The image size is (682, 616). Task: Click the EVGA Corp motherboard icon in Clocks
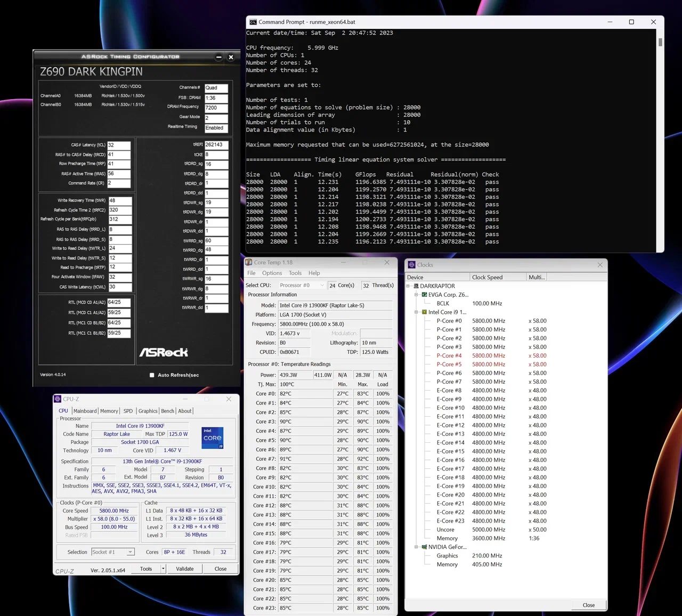point(424,295)
